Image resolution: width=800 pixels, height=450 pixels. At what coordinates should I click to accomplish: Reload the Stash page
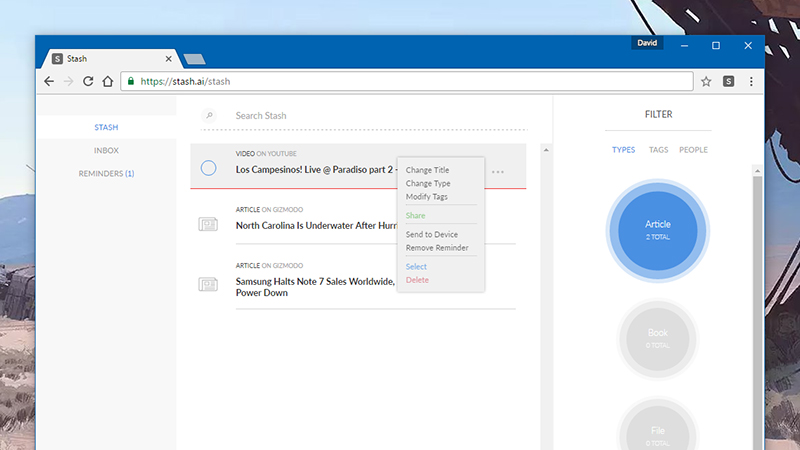click(x=88, y=81)
